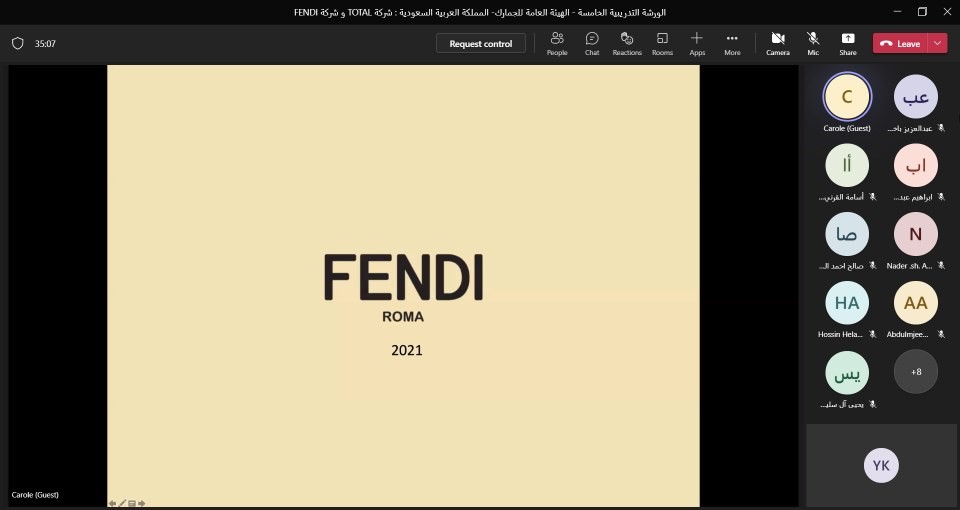Click previous slide arrow in presentation
This screenshot has height=510, width=960.
pyautogui.click(x=113, y=503)
